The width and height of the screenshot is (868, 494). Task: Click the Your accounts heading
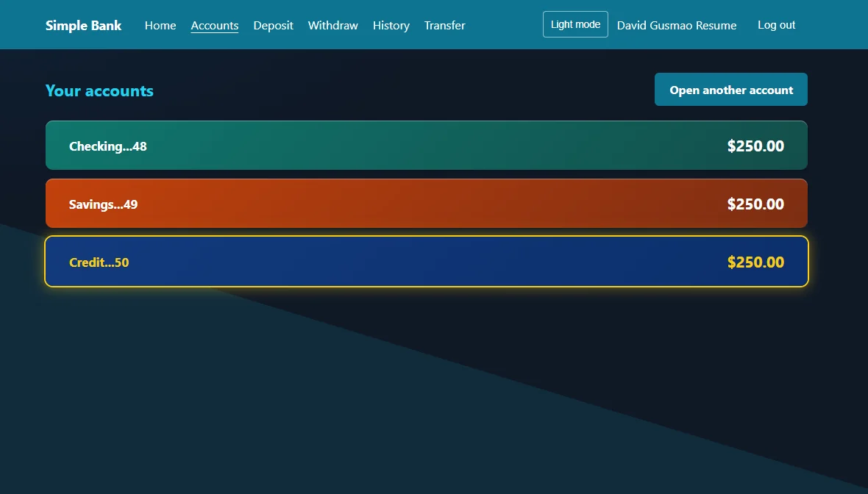tap(99, 90)
